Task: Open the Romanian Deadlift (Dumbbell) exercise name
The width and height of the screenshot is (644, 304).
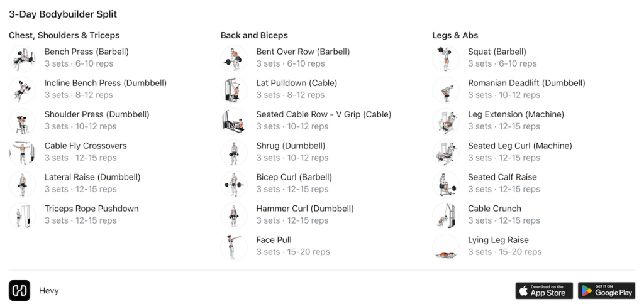Action: point(526,83)
